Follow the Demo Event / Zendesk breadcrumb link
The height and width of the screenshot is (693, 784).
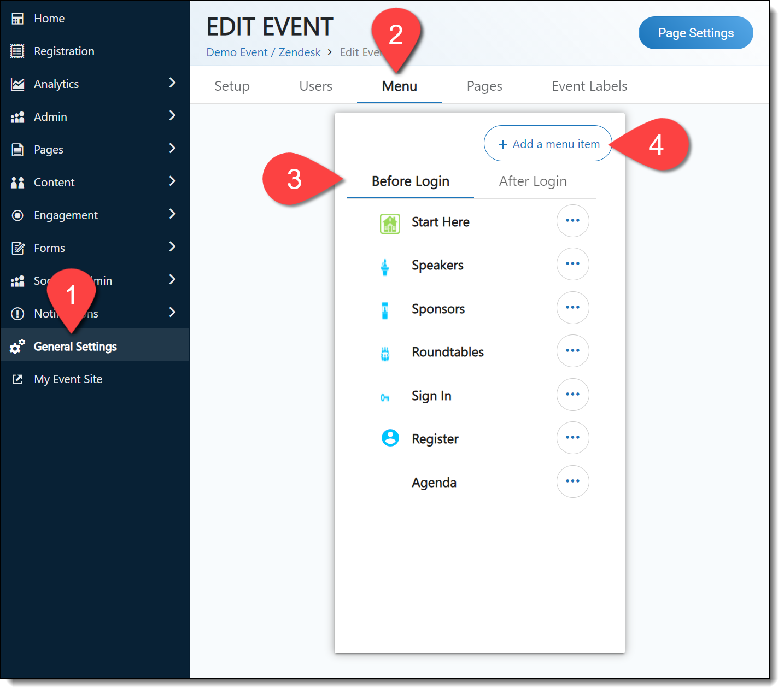(264, 52)
